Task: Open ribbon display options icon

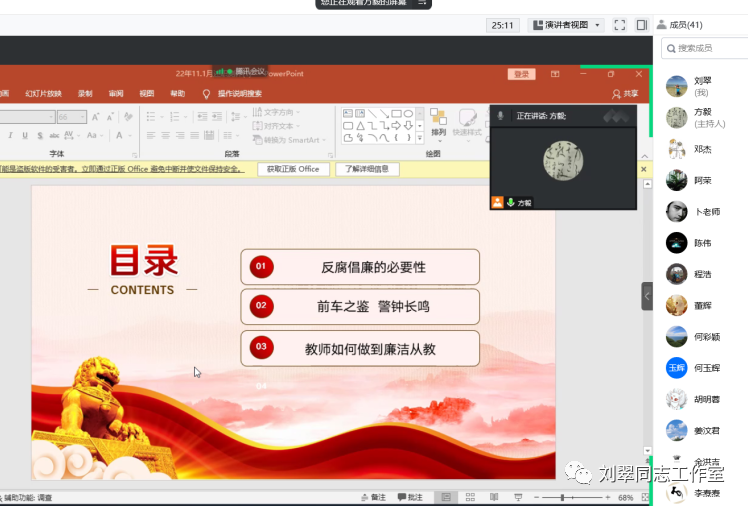Action: pyautogui.click(x=555, y=74)
